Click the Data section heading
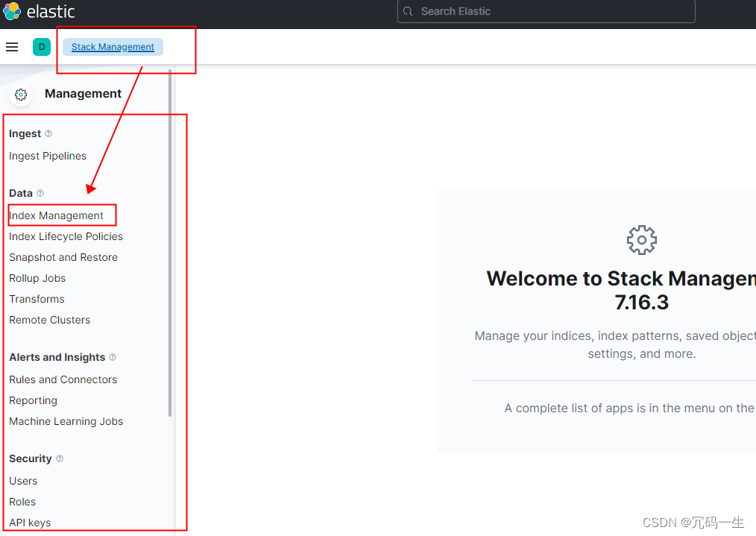The image size is (756, 536). point(21,193)
